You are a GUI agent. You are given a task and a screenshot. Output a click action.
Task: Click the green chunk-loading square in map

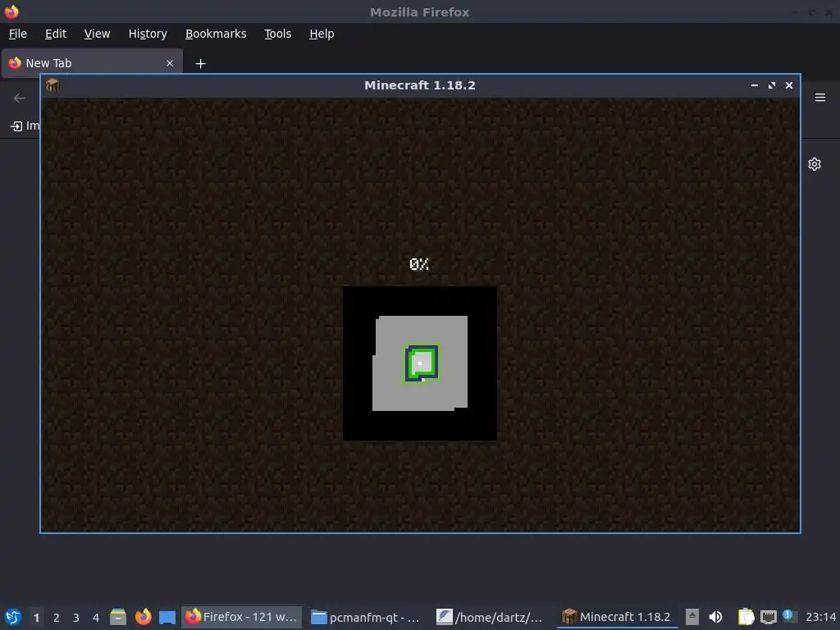421,363
